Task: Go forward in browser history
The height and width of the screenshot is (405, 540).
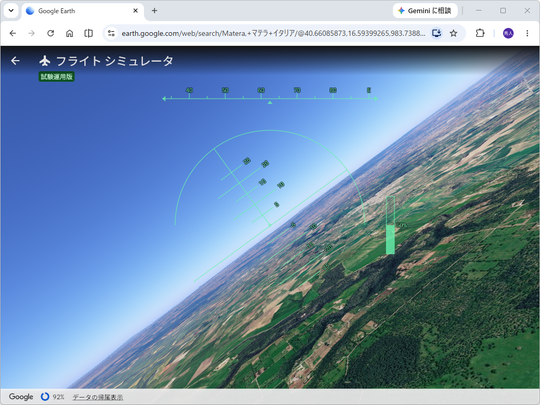Action: [31, 33]
